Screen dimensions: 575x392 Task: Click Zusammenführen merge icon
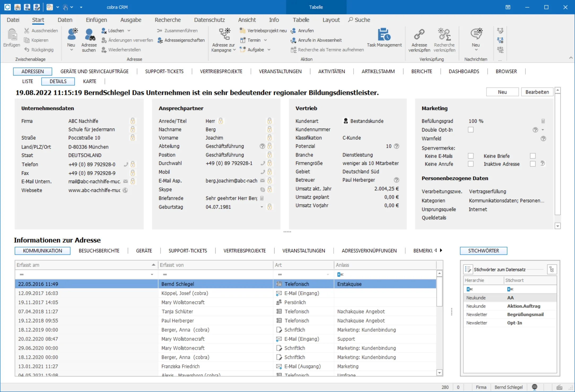pos(159,31)
